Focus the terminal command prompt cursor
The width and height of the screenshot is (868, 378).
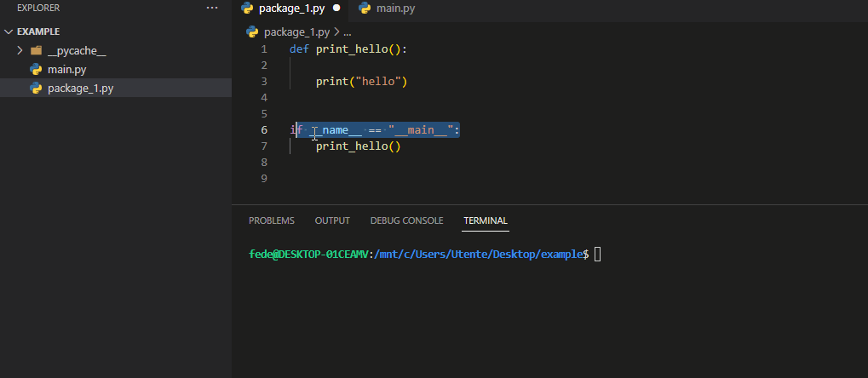coord(597,255)
